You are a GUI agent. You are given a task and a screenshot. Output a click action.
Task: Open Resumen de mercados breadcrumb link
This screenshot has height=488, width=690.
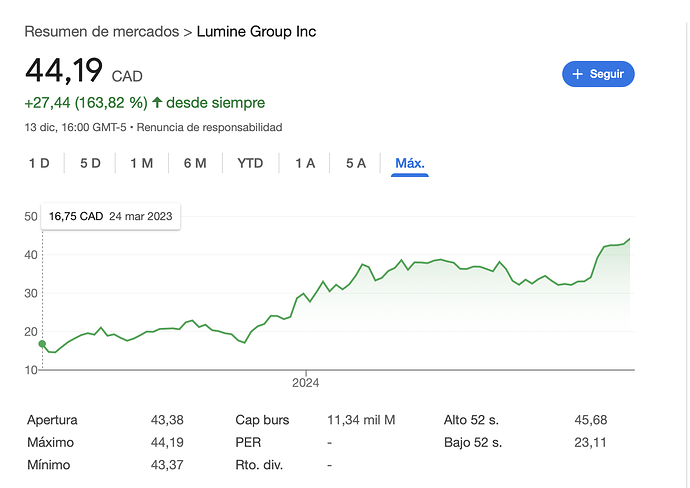point(102,32)
